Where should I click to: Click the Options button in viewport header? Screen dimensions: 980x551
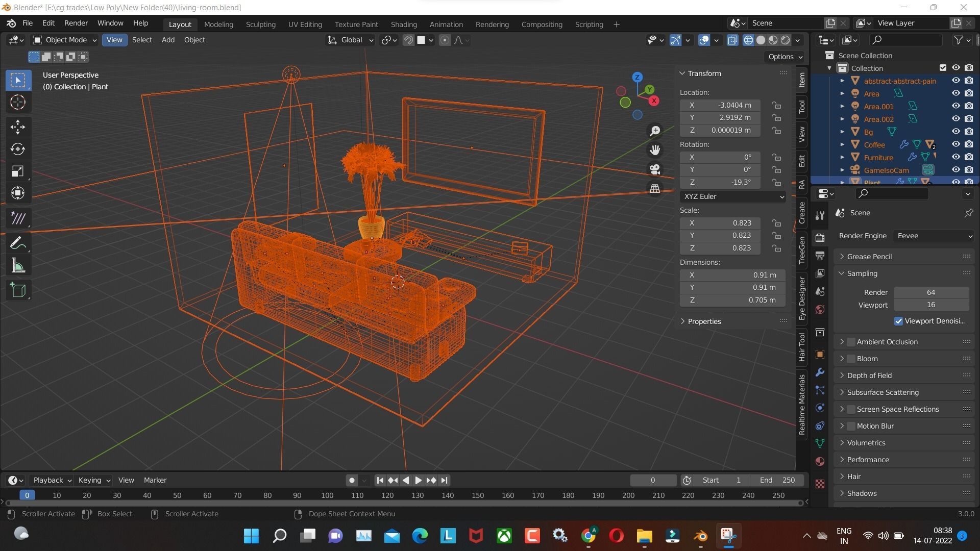785,57
